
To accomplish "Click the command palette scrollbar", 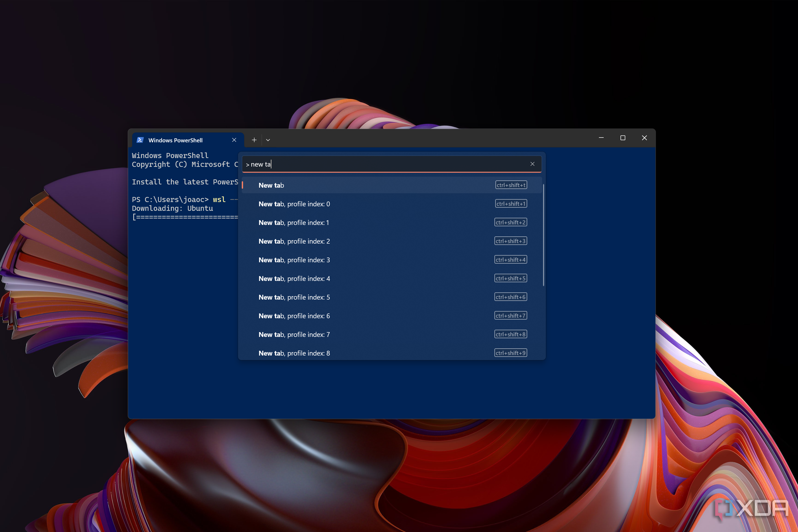I will (543, 235).
